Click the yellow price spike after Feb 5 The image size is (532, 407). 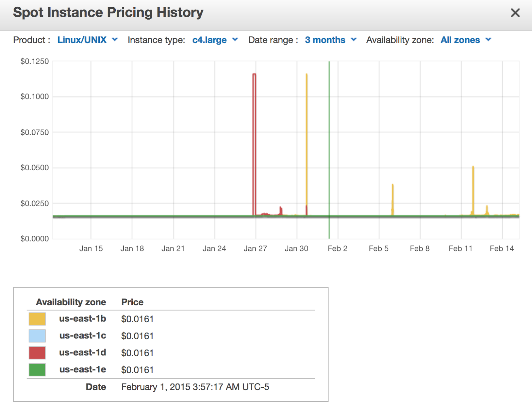point(393,200)
